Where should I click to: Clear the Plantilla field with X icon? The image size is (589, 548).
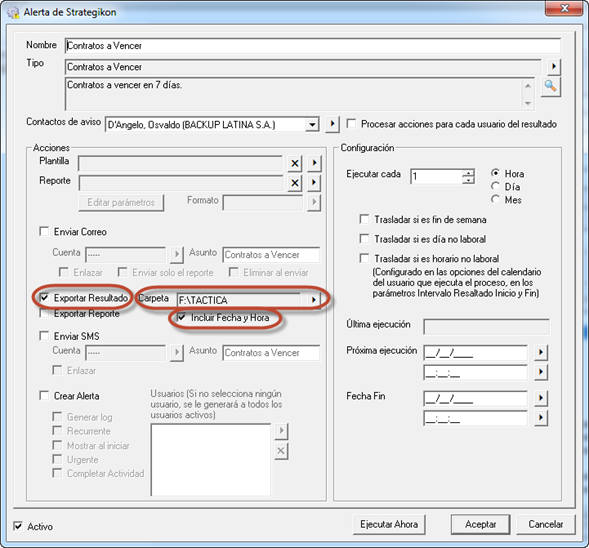tap(295, 163)
